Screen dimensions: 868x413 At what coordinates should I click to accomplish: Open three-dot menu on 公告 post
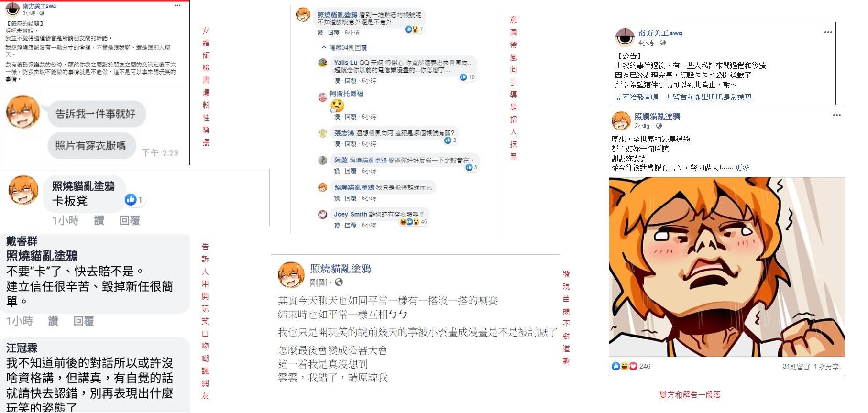(x=828, y=32)
